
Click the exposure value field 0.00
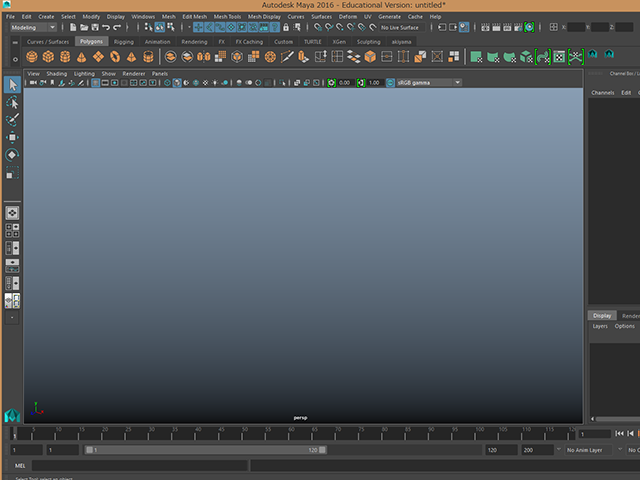[x=345, y=83]
